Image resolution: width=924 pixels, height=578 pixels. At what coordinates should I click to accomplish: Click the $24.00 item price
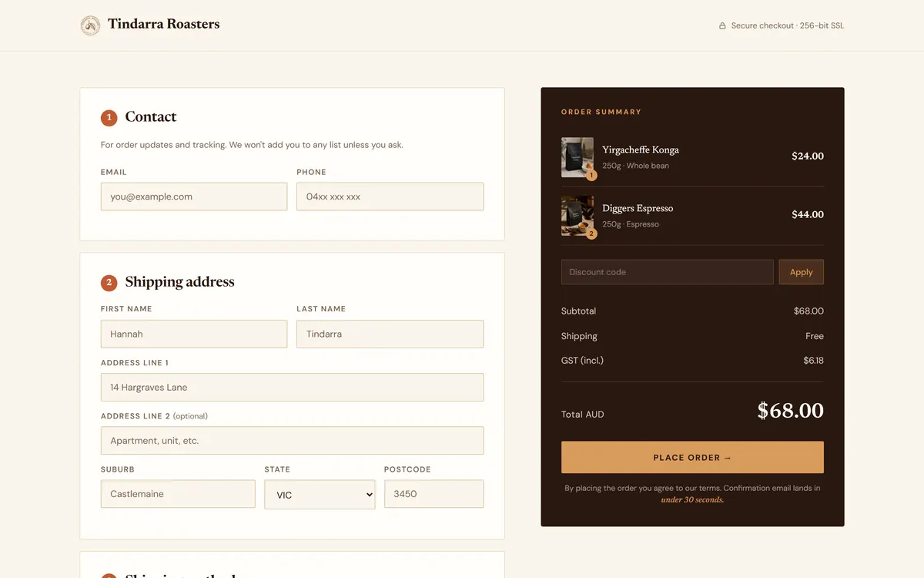808,156
